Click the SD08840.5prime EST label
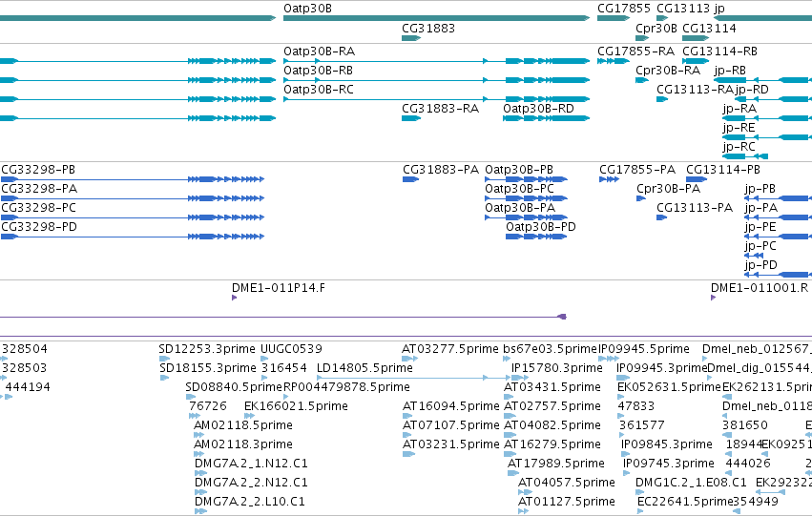This screenshot has width=812, height=516. point(234,387)
